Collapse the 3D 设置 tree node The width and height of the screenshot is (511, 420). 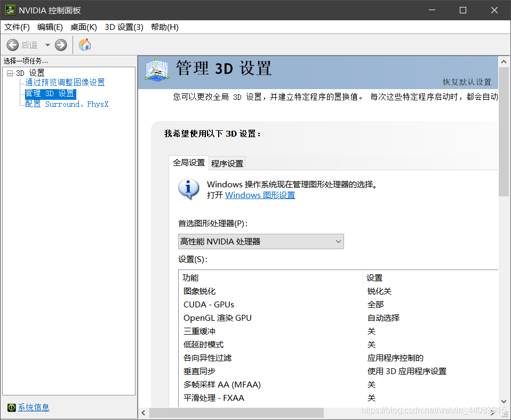(x=10, y=73)
